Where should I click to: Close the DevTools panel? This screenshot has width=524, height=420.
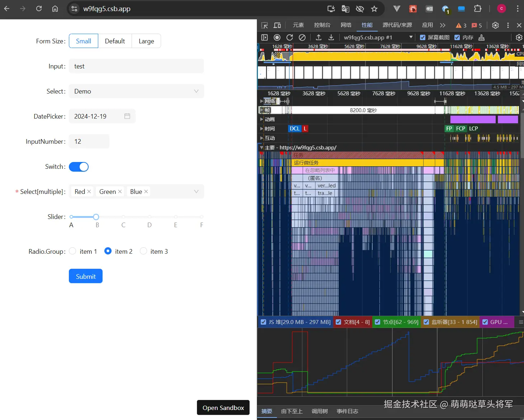(519, 25)
